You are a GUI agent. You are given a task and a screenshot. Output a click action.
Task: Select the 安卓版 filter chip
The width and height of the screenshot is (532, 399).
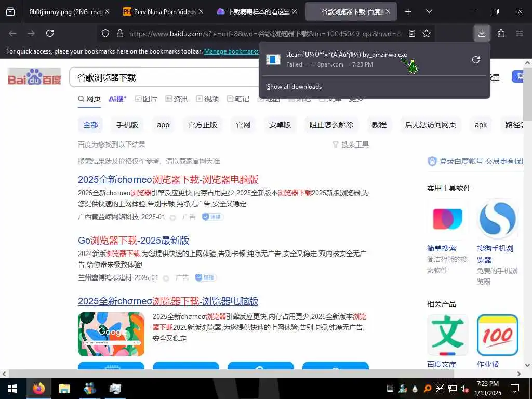tap(280, 125)
